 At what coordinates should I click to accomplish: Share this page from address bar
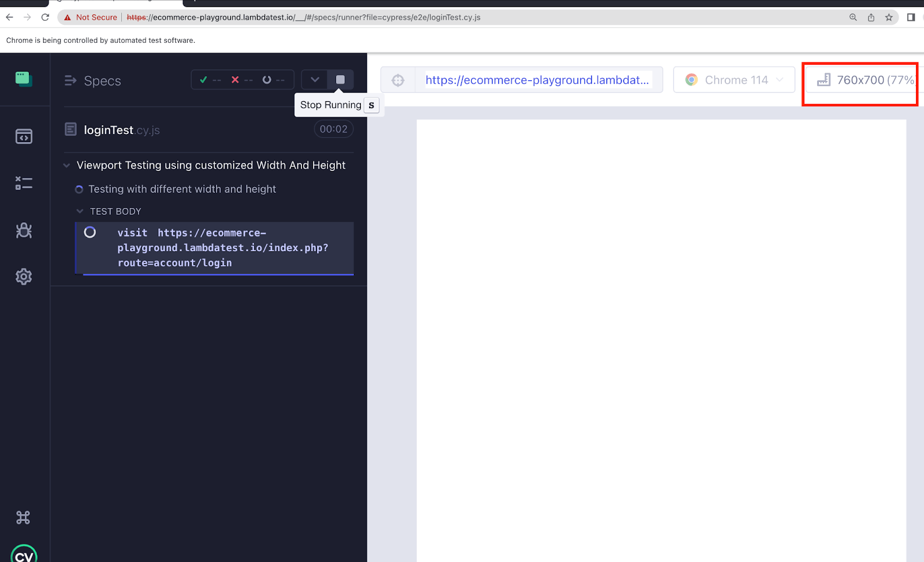click(871, 17)
